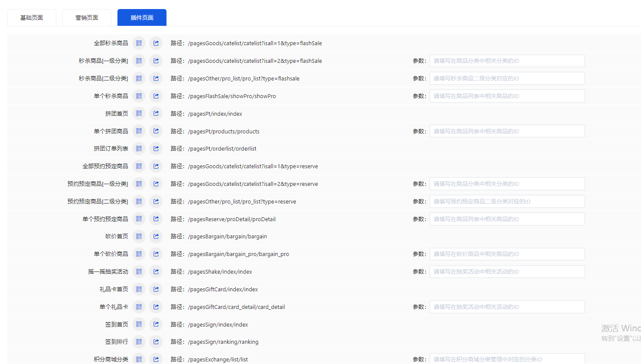Click the QR code icon for 全部秒杀商品

point(139,43)
